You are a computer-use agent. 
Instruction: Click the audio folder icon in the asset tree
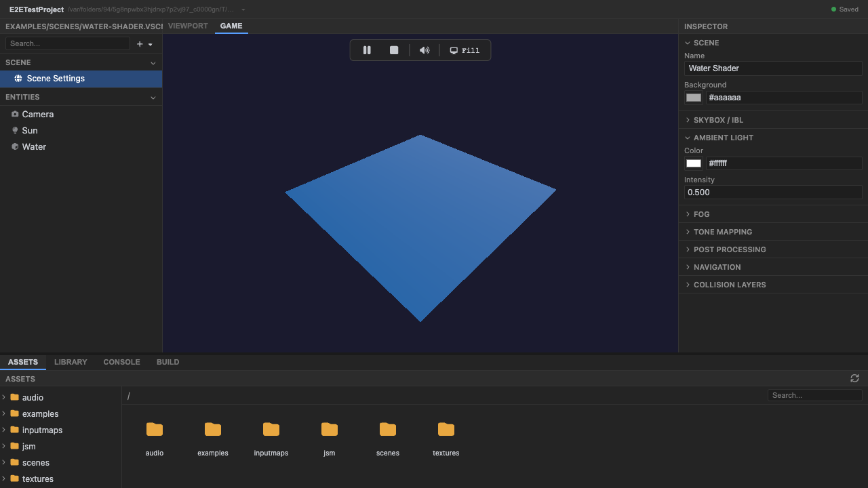click(14, 397)
